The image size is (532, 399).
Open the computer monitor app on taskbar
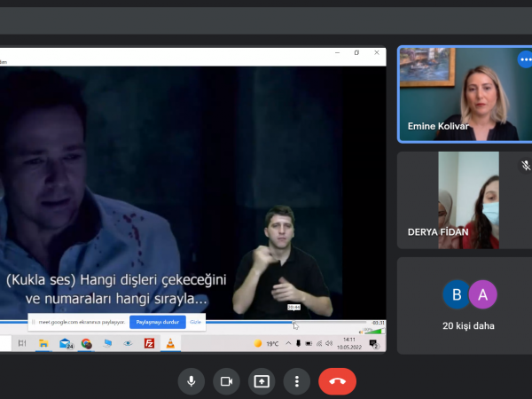click(x=107, y=343)
